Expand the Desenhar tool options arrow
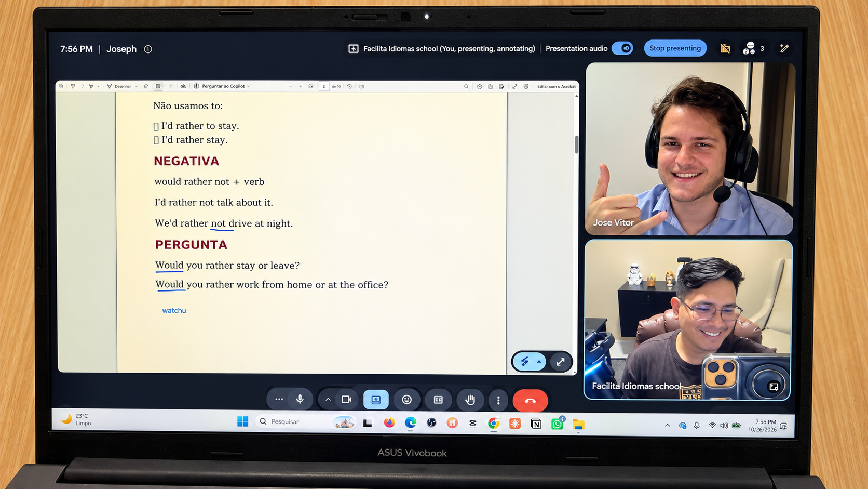The height and width of the screenshot is (489, 868). (x=136, y=86)
